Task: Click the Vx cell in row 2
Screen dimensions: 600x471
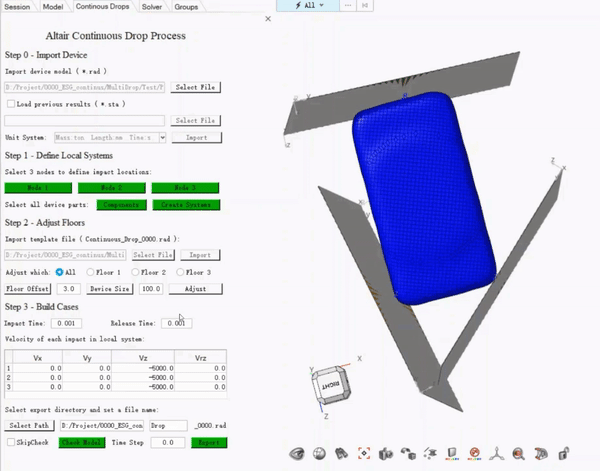Action: [38, 378]
